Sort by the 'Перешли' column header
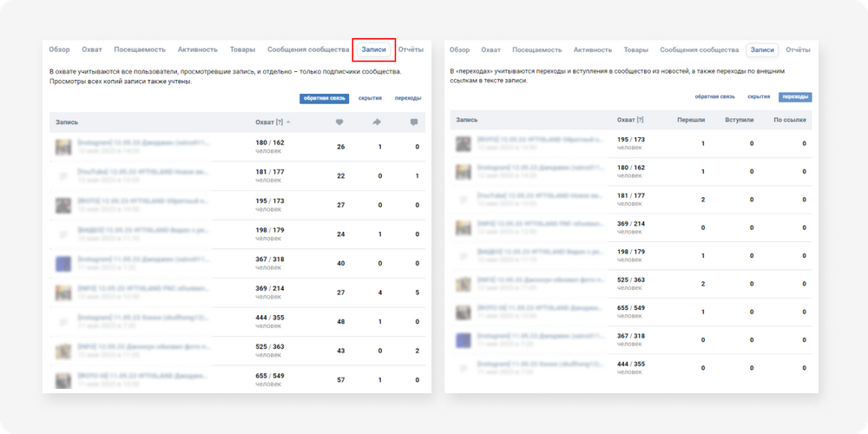868x434 pixels. 691,121
